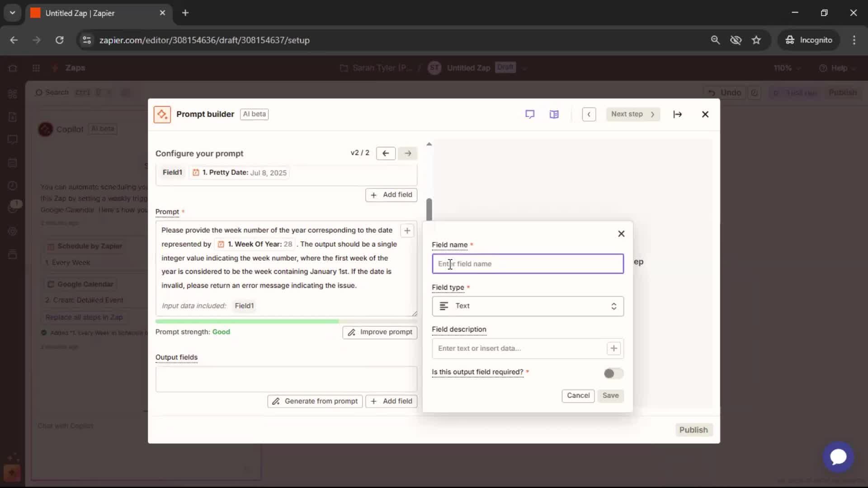Image resolution: width=868 pixels, height=488 pixels.
Task: Click Undo in the editor toolbar
Action: (x=725, y=93)
